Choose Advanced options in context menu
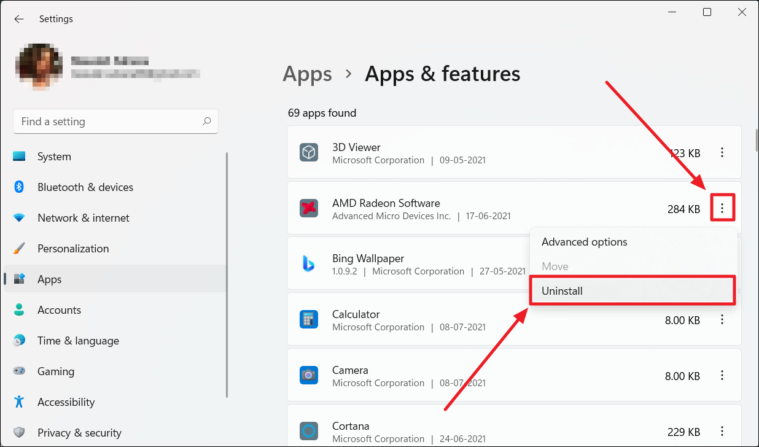This screenshot has height=447, width=759. click(633, 242)
